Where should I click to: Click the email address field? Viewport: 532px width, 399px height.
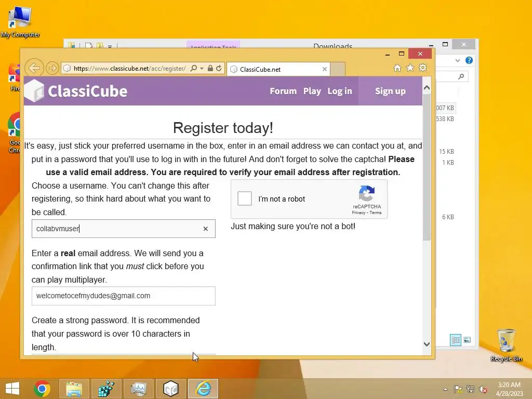124,296
